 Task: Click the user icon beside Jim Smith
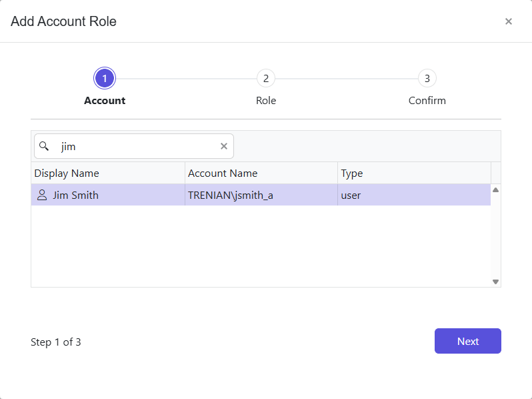pyautogui.click(x=42, y=195)
